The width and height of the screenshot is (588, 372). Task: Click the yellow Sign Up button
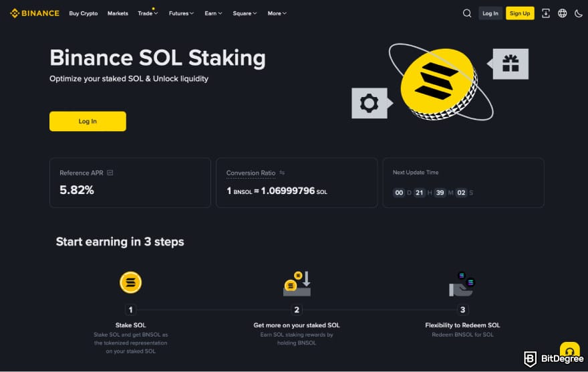coord(520,13)
